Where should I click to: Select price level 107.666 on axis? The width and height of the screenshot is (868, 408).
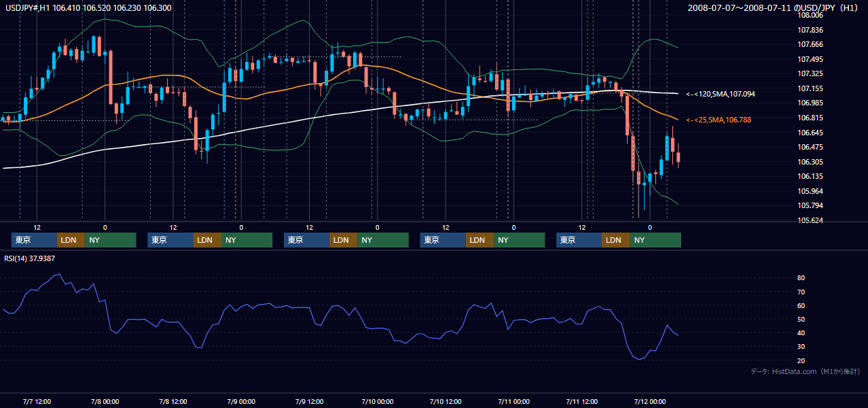click(810, 44)
